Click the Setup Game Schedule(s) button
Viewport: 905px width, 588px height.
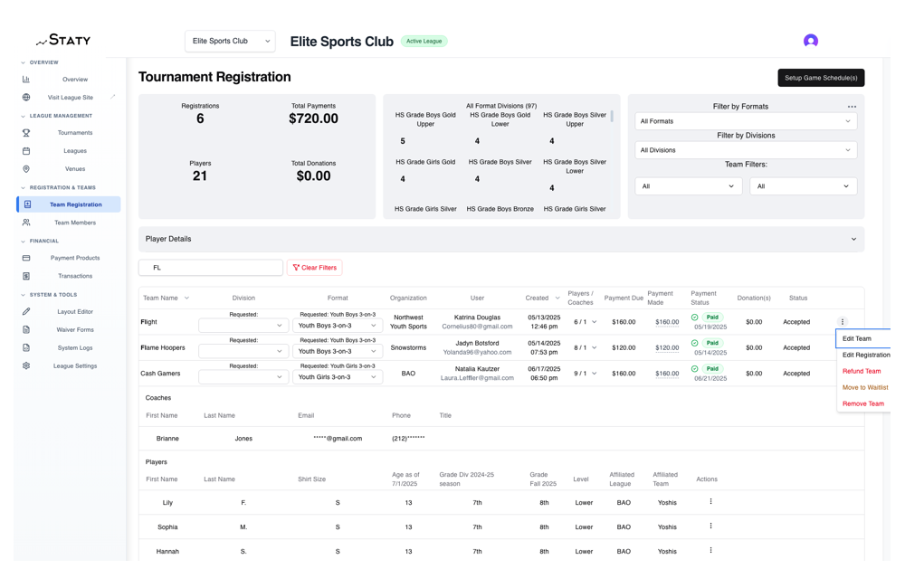pyautogui.click(x=820, y=78)
